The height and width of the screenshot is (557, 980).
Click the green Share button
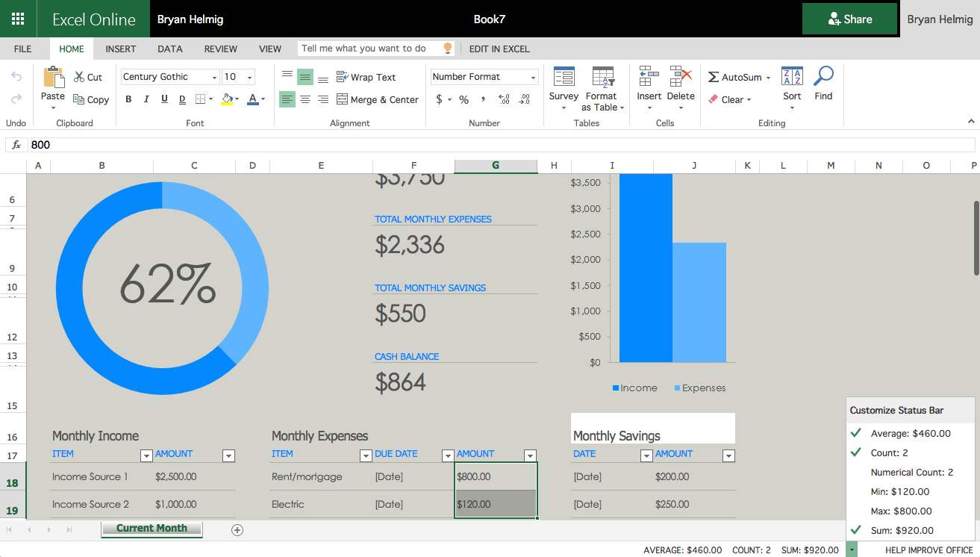coord(849,19)
